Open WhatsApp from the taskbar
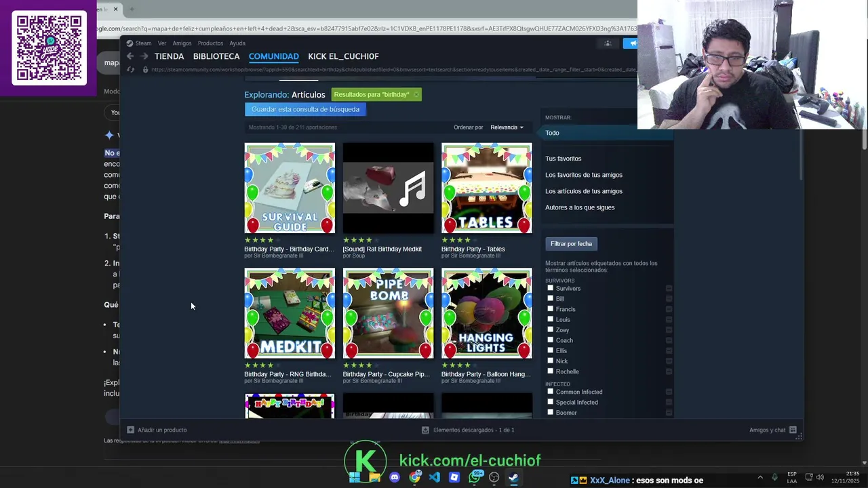Image resolution: width=868 pixels, height=488 pixels. [x=475, y=477]
